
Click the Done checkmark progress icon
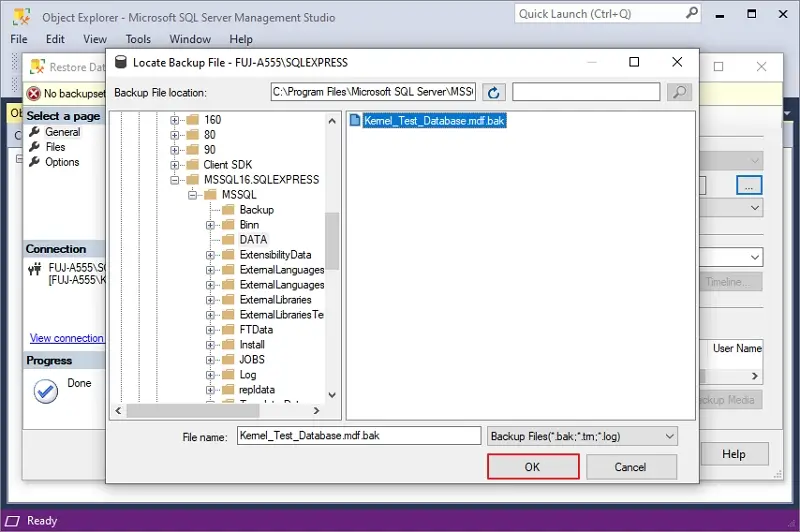[46, 392]
